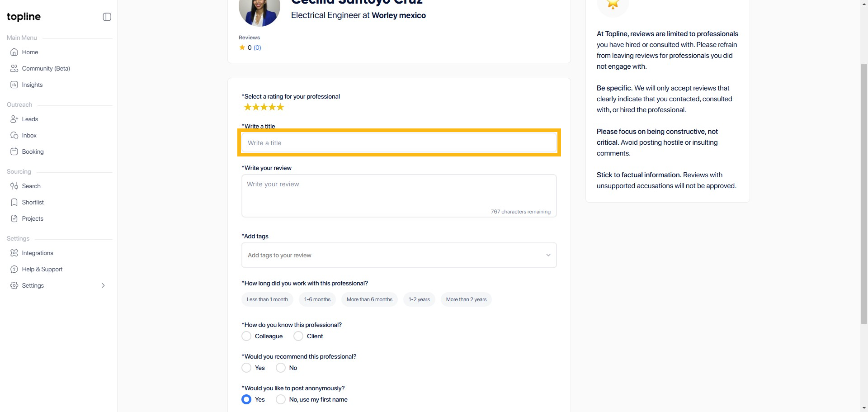Screen dimensions: 868x412
Task: Open Leads via add-person icon
Action: tap(14, 119)
